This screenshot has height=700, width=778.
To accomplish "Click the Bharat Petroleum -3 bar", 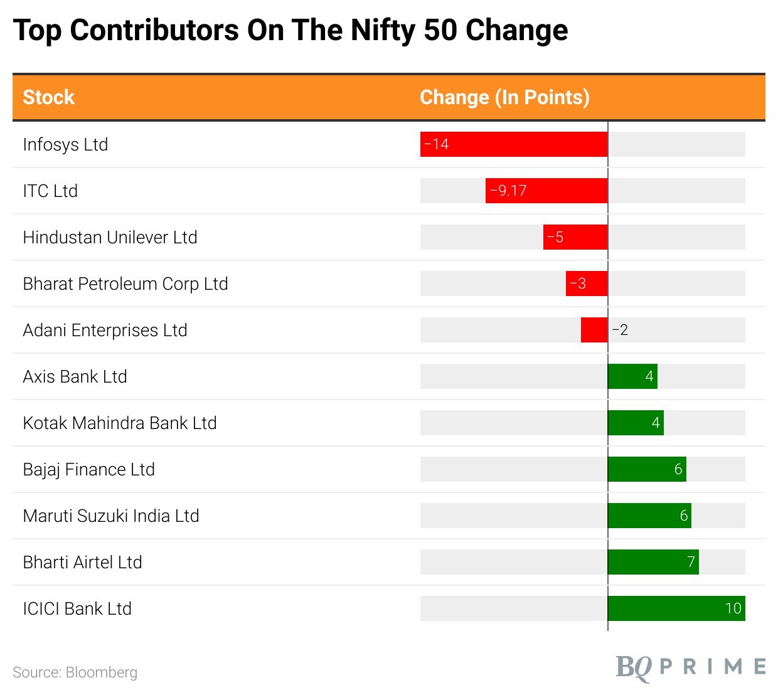I will pyautogui.click(x=587, y=284).
